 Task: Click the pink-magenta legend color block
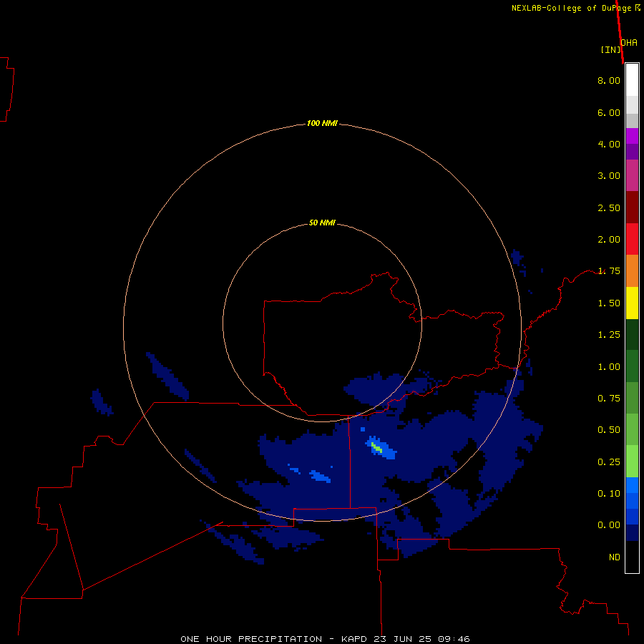[632, 175]
